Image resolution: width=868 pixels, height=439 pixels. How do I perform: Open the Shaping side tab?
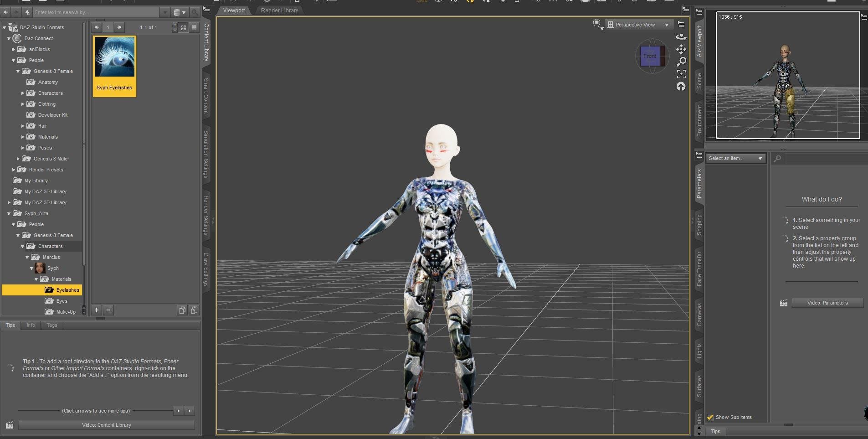(x=699, y=224)
